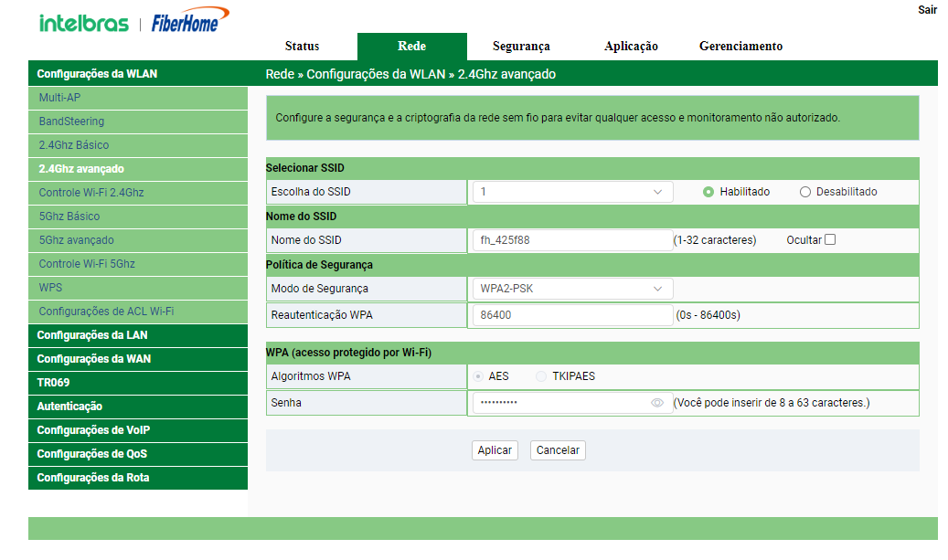Open the WPS settings page
The image size is (948, 560).
click(x=138, y=288)
